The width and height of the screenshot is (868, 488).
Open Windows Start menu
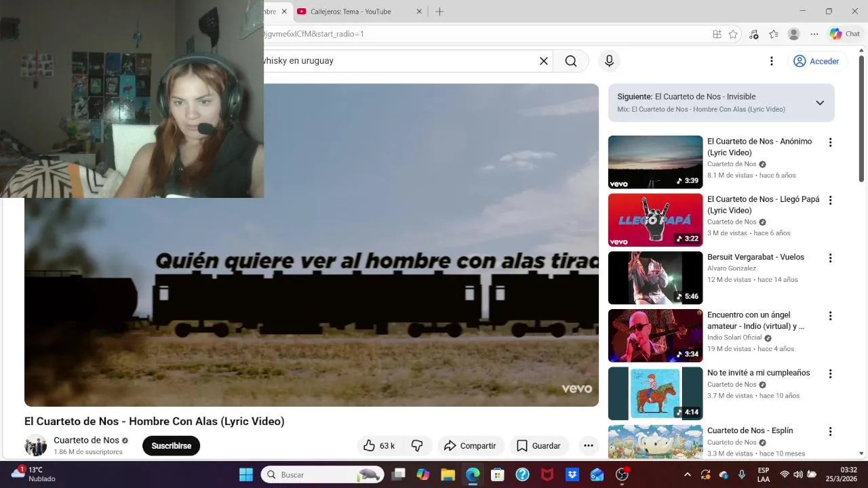pyautogui.click(x=246, y=474)
